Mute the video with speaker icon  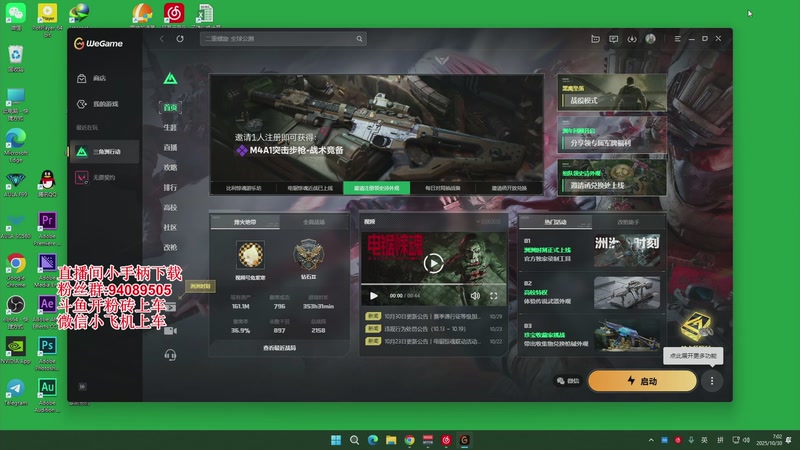[475, 296]
